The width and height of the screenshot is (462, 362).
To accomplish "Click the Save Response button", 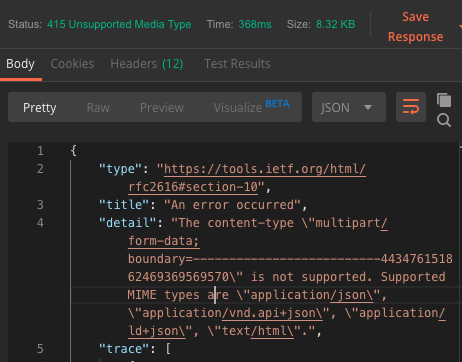I will [x=415, y=27].
